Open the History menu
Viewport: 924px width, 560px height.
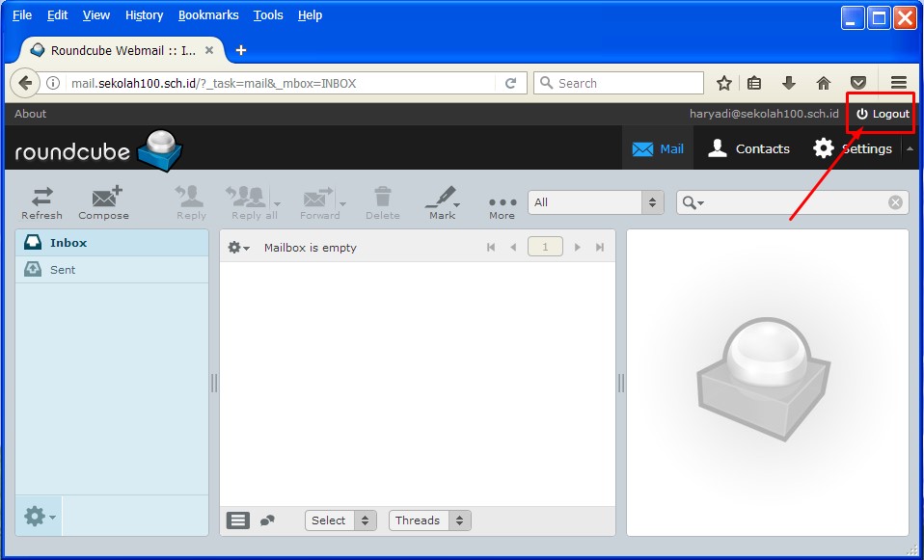[x=144, y=15]
